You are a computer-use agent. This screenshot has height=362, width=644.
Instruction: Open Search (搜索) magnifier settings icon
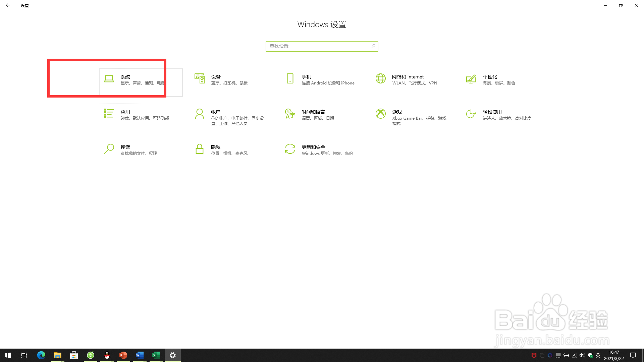[x=109, y=149]
